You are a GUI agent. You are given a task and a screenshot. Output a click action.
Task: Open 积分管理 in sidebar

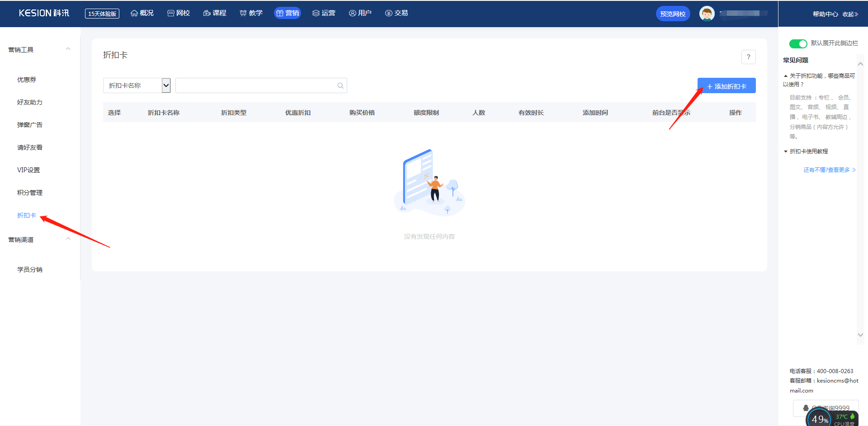tap(30, 193)
